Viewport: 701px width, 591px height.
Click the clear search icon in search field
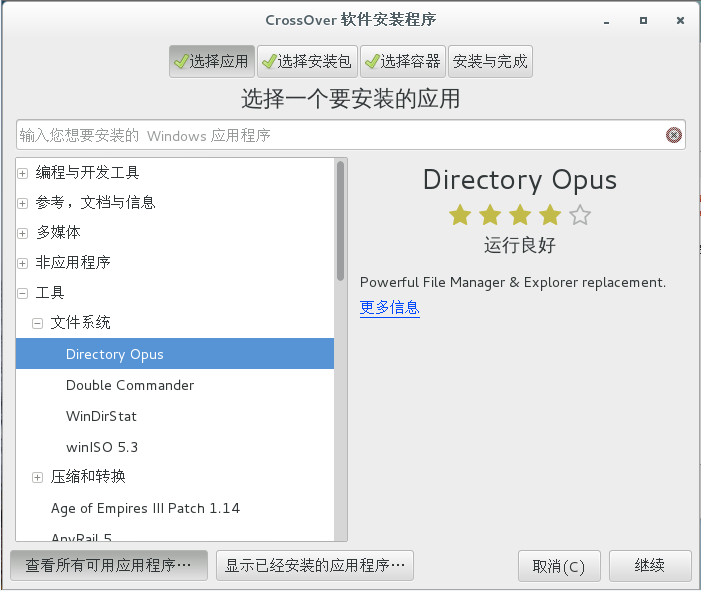pyautogui.click(x=673, y=135)
